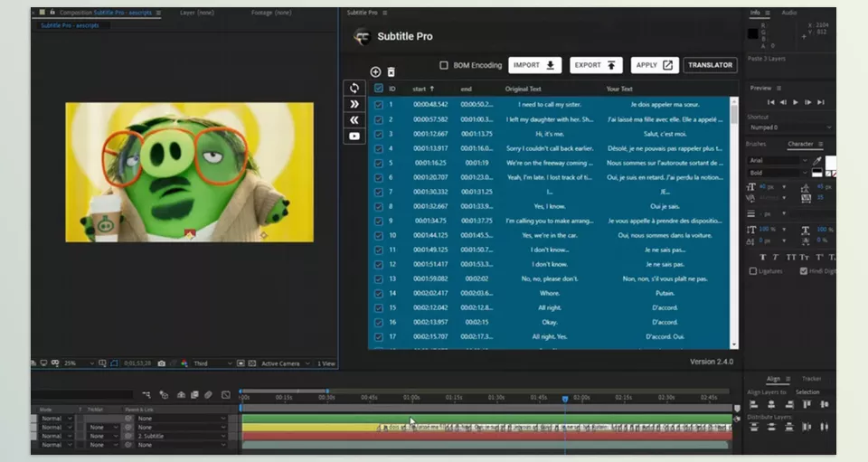Align layers to horizontal center icon
The height and width of the screenshot is (462, 868).
pos(771,404)
